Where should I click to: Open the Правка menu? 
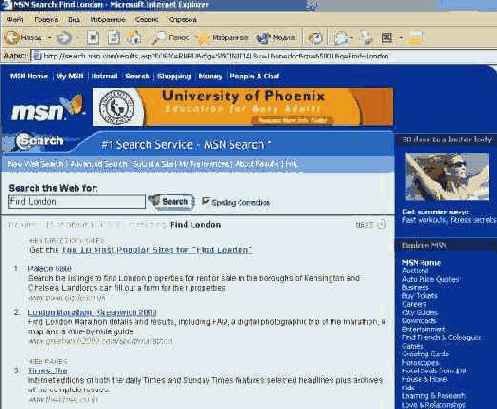tap(46, 20)
